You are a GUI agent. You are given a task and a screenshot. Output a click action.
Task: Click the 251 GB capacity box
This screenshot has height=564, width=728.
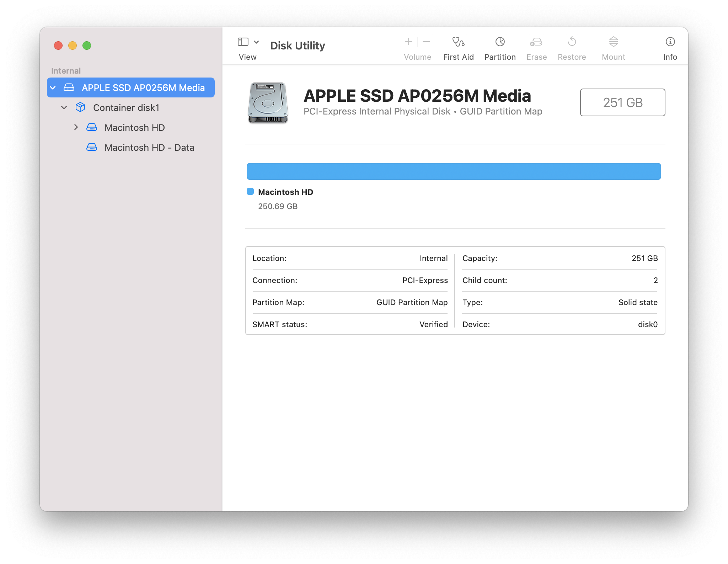pos(623,102)
